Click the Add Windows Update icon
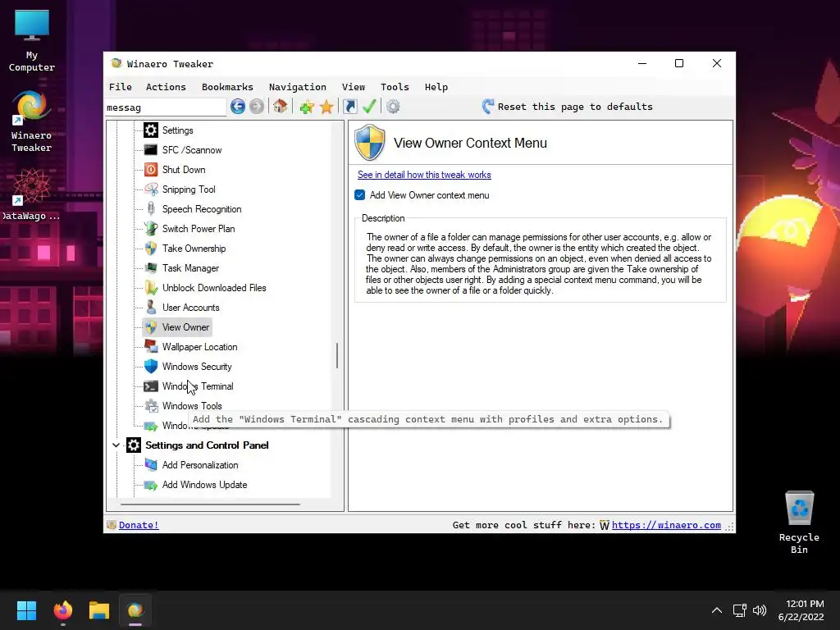This screenshot has height=630, width=840. click(151, 485)
